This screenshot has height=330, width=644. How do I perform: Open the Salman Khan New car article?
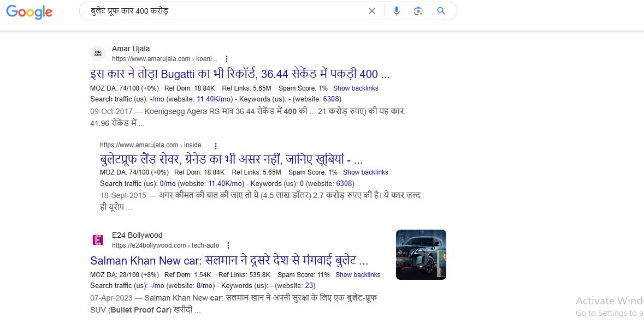coord(229,261)
